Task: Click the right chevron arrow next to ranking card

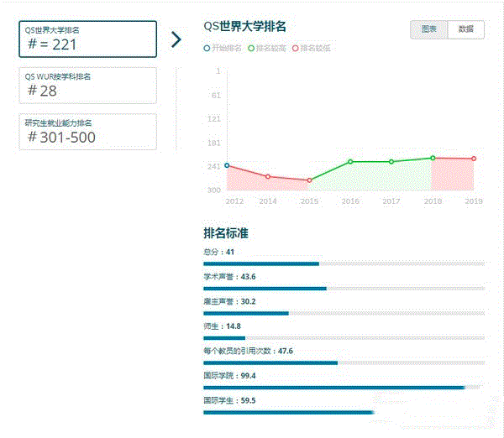Action: [176, 39]
